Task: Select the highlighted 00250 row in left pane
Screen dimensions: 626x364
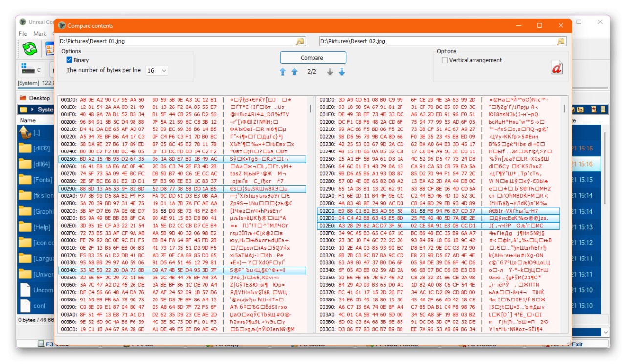Action: pos(181,159)
